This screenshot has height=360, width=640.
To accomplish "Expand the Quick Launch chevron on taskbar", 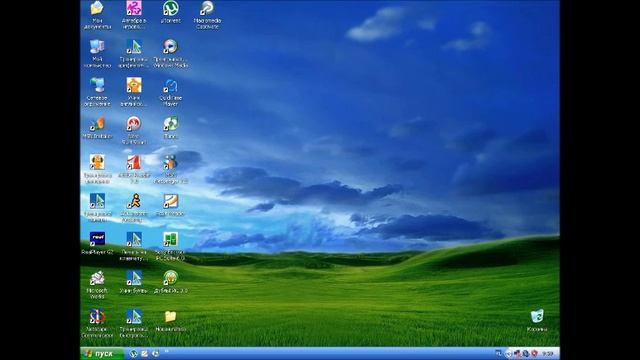I will [x=167, y=351].
